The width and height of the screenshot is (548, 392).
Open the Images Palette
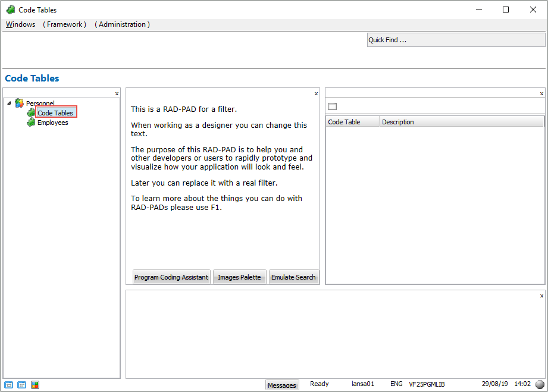tap(239, 277)
